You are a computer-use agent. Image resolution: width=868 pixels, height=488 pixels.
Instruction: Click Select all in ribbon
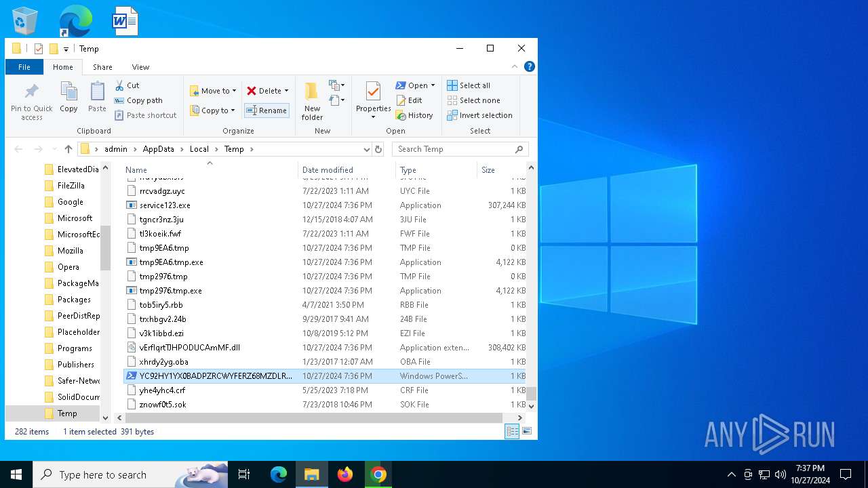pyautogui.click(x=469, y=85)
